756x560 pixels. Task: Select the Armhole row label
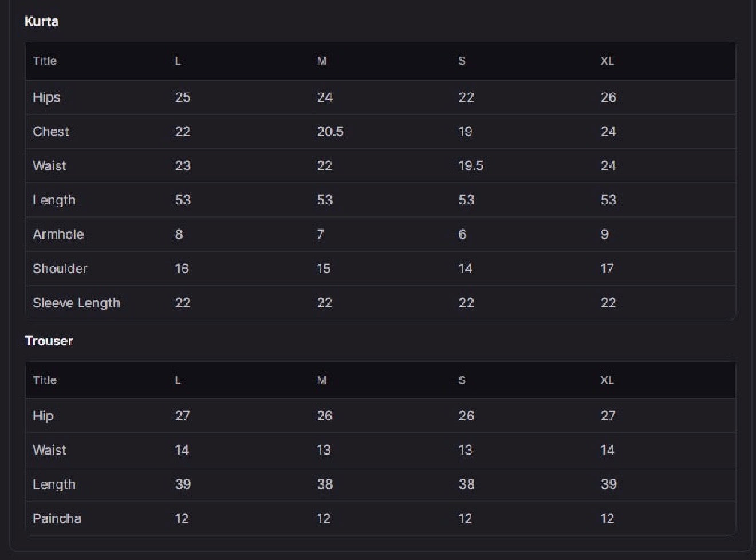pos(58,234)
